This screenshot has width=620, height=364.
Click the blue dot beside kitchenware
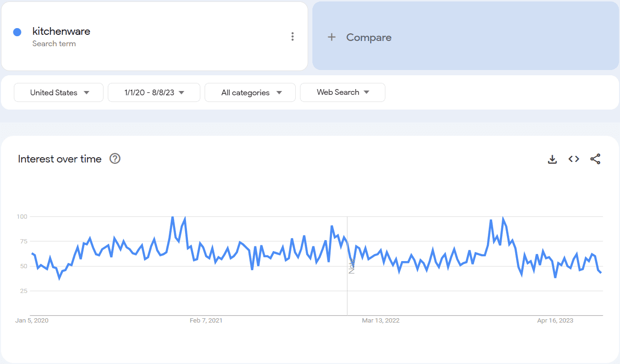pos(17,32)
